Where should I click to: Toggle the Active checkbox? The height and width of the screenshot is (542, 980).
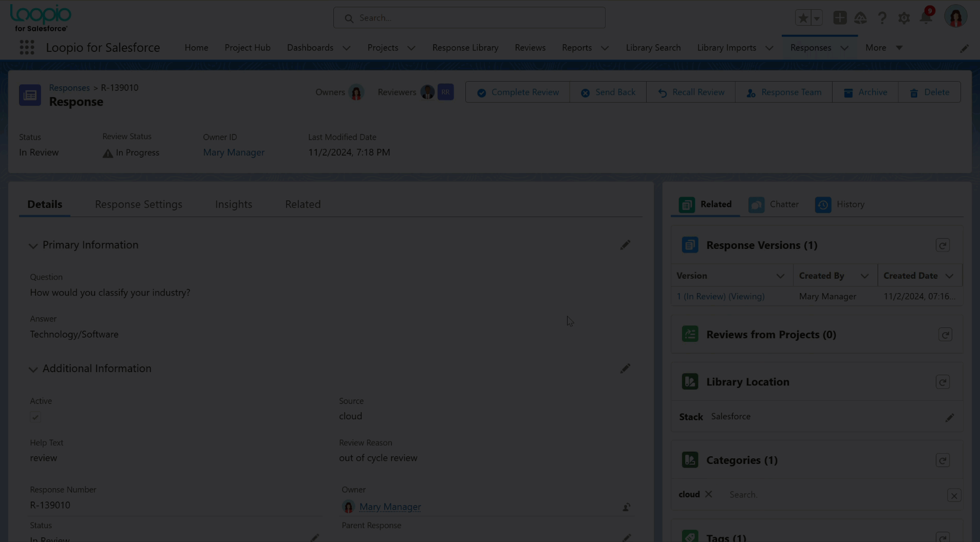tap(35, 417)
